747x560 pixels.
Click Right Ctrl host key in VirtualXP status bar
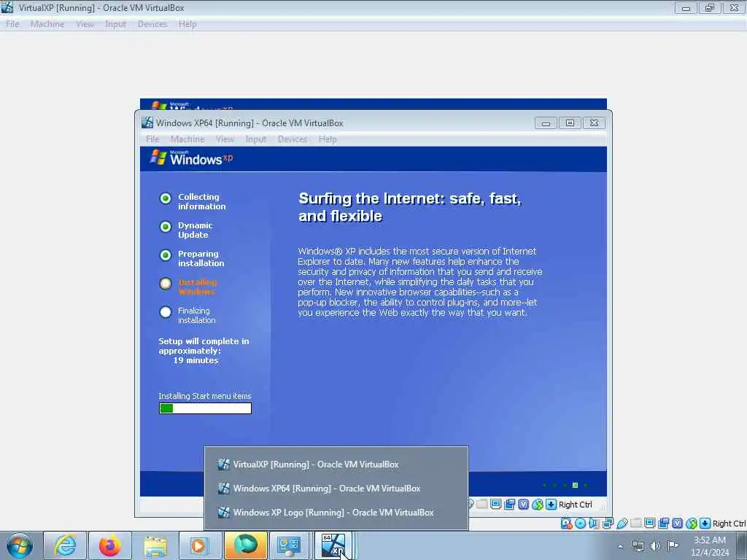click(x=729, y=524)
